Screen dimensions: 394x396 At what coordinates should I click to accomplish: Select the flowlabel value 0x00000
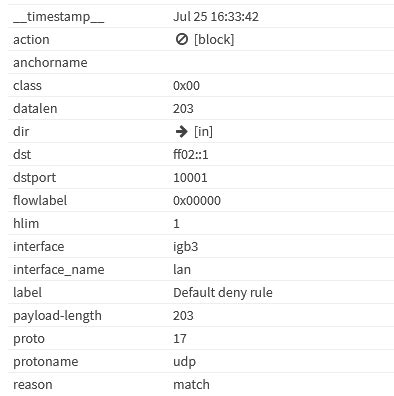point(197,201)
